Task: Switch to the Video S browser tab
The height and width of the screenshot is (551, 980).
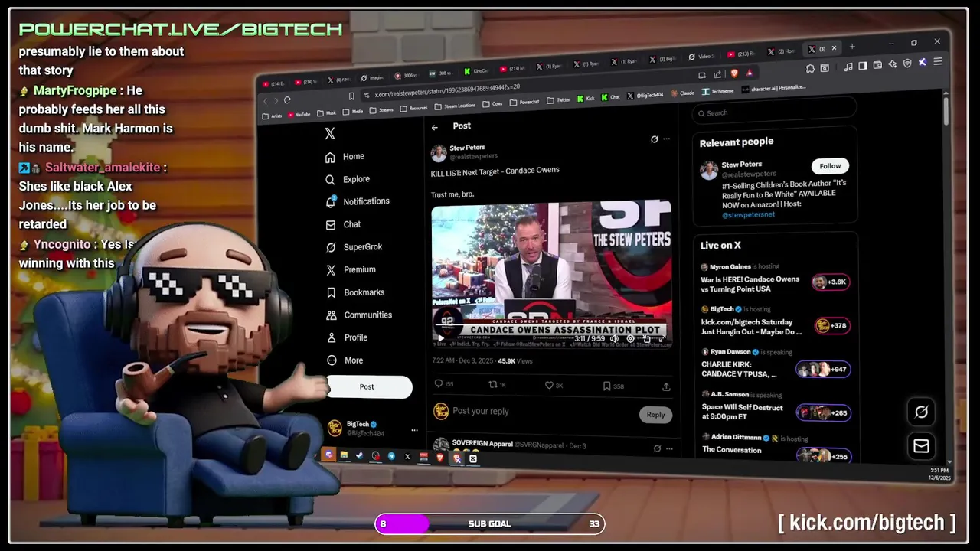Action: 702,57
